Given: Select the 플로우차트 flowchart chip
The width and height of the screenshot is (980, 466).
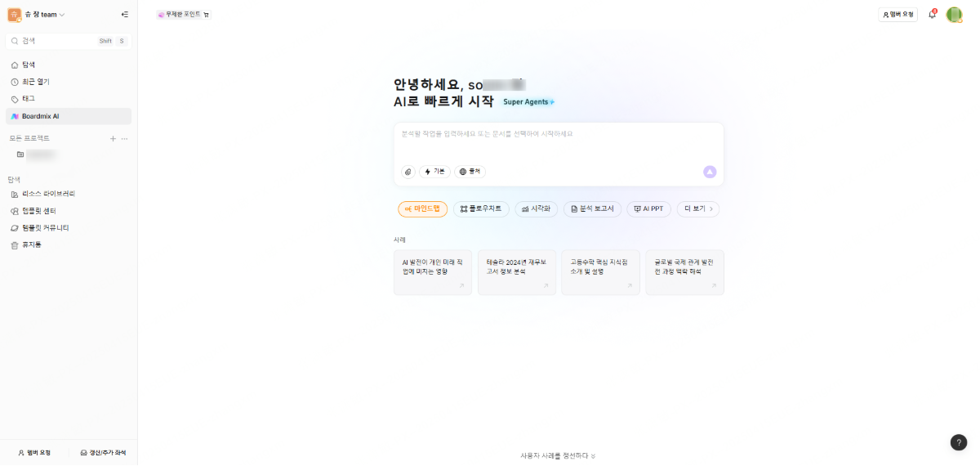Looking at the screenshot, I should point(481,209).
